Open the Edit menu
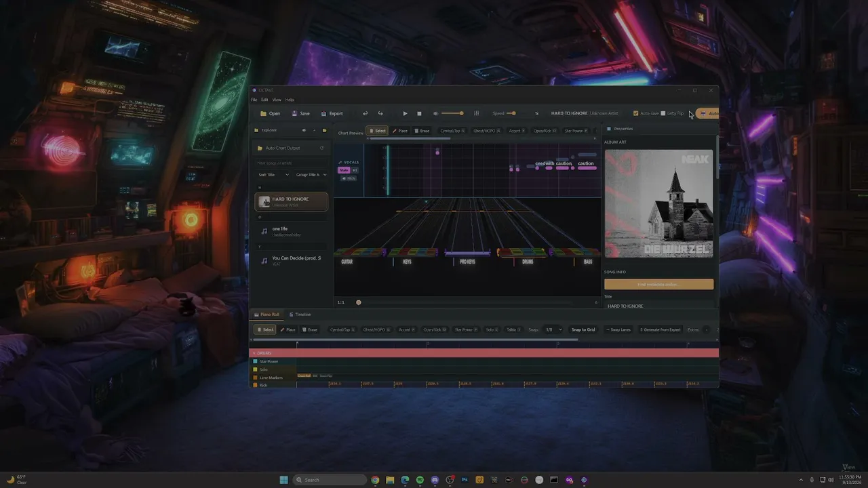The height and width of the screenshot is (488, 868). coord(264,100)
